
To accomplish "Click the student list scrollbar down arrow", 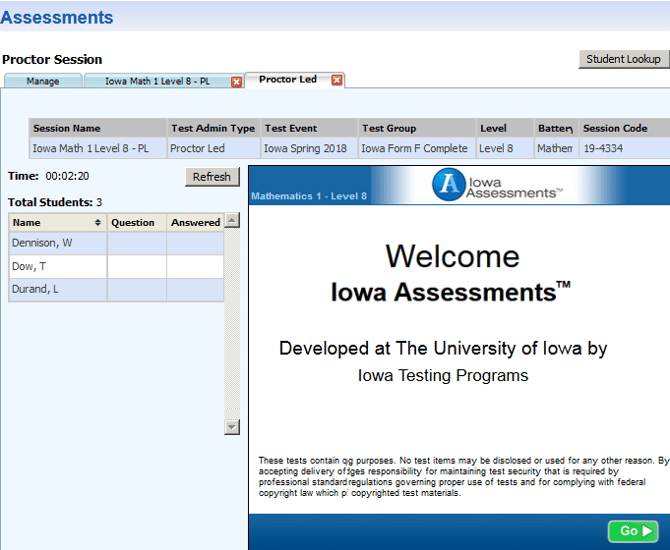I will (232, 427).
